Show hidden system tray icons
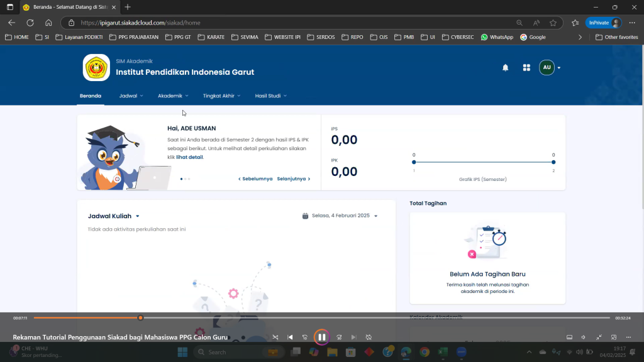The width and height of the screenshot is (644, 362). (529, 352)
